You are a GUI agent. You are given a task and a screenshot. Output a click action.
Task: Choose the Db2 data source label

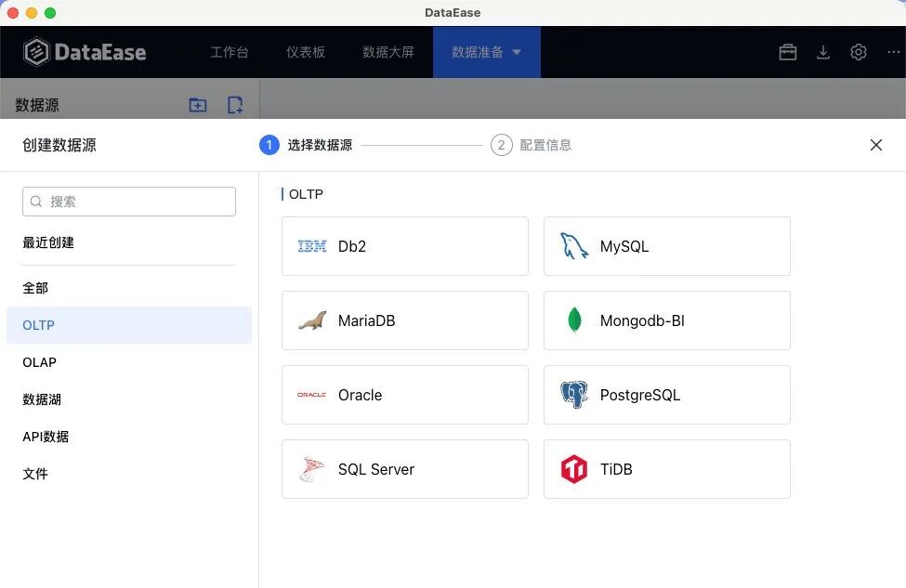point(352,247)
